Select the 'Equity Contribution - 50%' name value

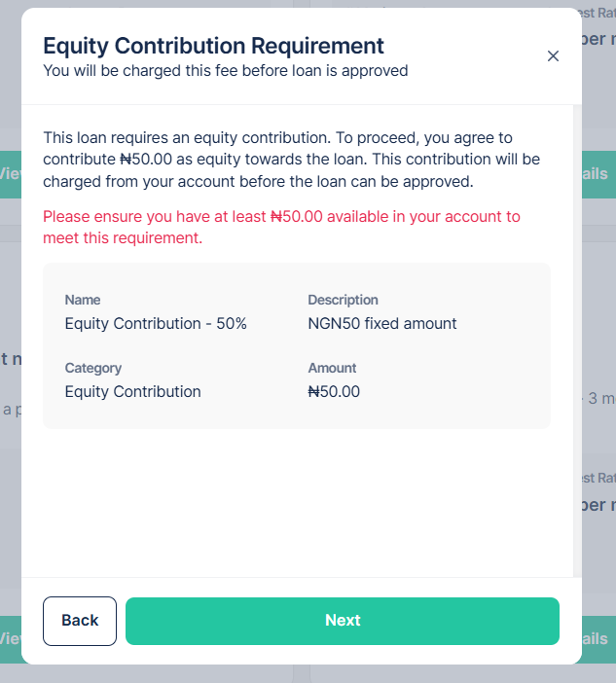point(156,324)
